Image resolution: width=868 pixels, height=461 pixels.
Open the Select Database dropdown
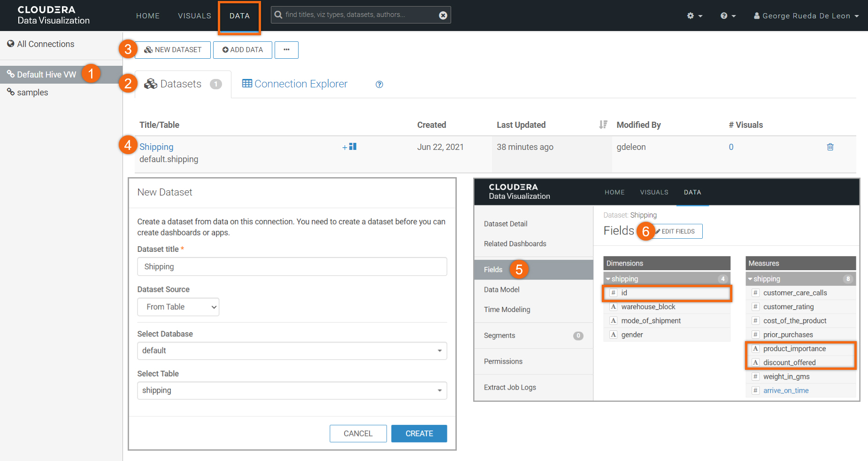pos(292,351)
